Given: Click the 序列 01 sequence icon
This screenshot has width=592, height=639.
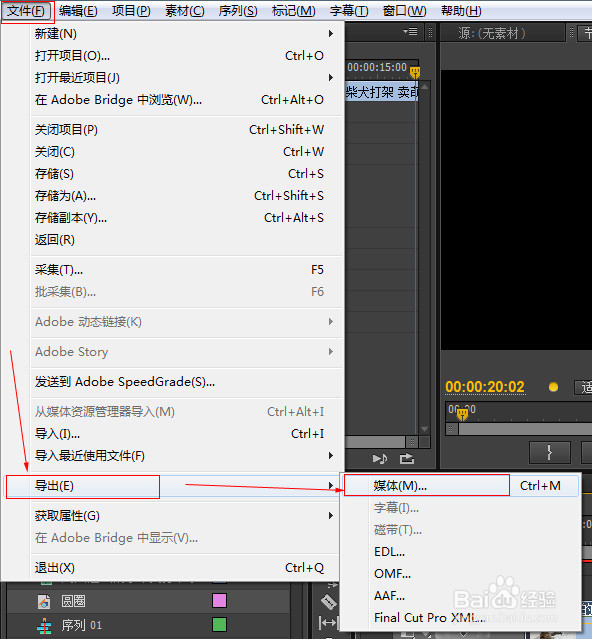Looking at the screenshot, I should [x=44, y=626].
